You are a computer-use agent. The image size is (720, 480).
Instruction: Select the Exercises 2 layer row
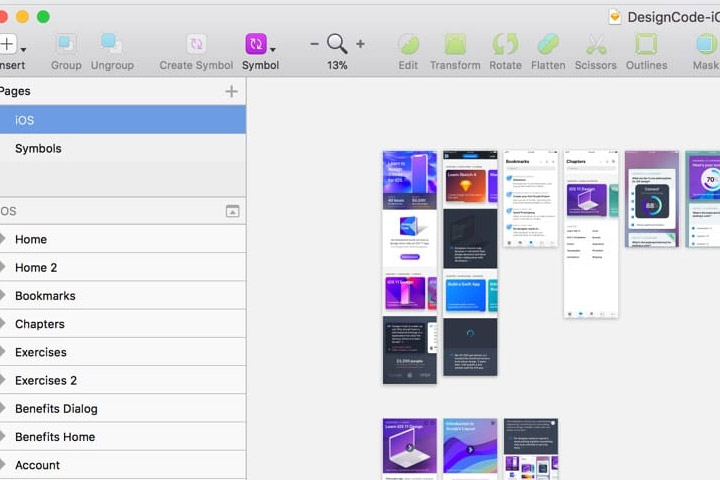(x=123, y=380)
